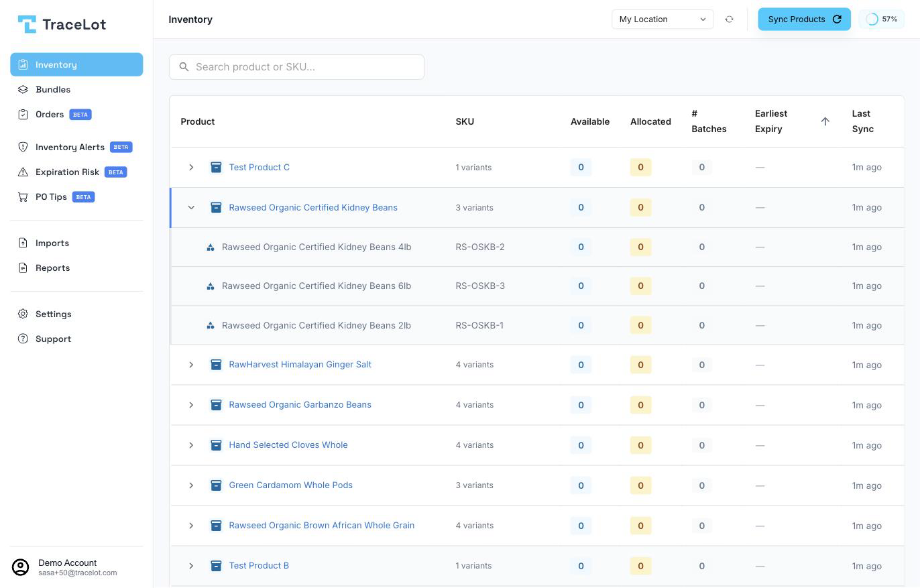The width and height of the screenshot is (920, 588).
Task: Click the TraceLot logo icon
Action: 27,25
